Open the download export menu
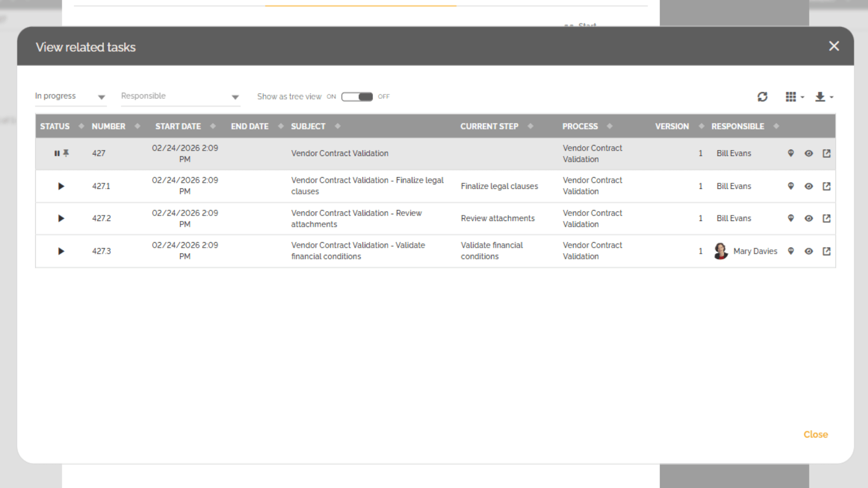Viewport: 868px width, 488px height. click(x=823, y=97)
